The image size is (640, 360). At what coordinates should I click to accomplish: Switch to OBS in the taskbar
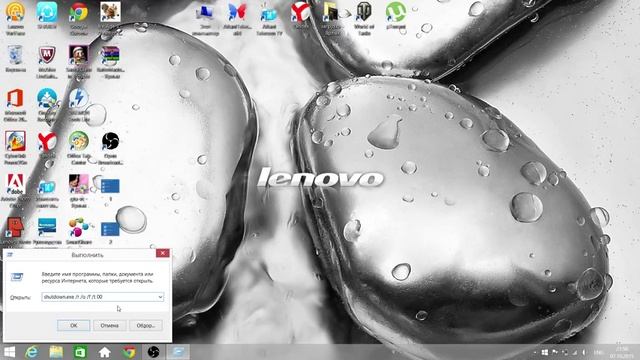[153, 352]
